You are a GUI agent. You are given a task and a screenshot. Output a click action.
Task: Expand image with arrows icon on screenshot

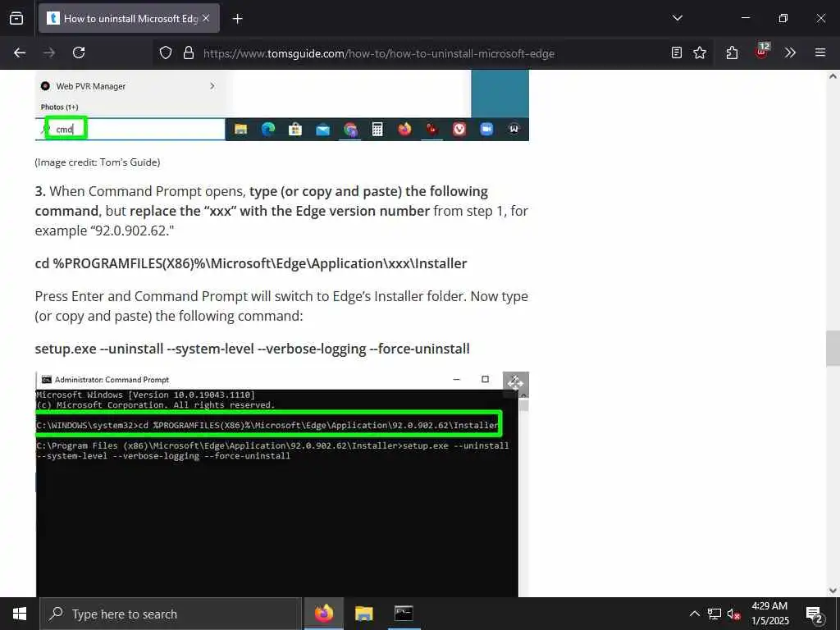click(x=515, y=383)
